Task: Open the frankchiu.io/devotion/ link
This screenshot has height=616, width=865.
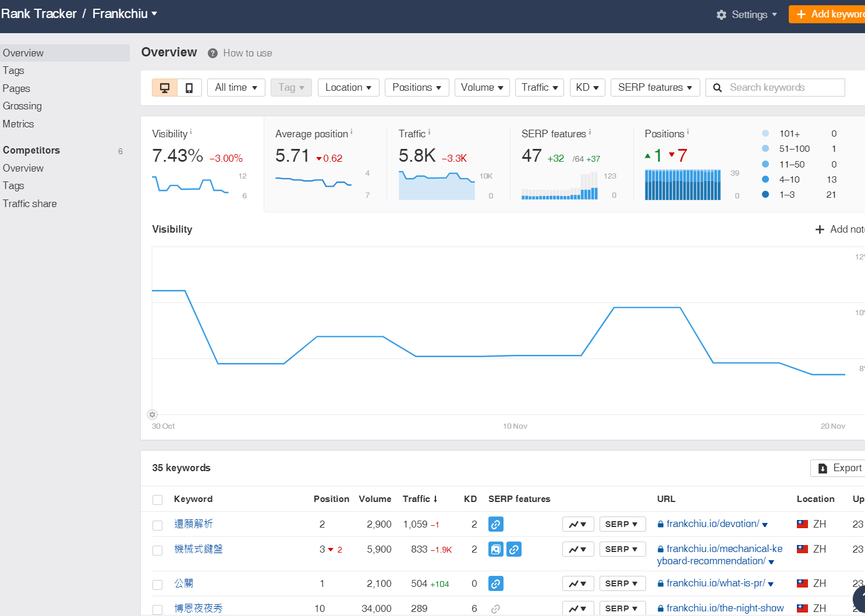Action: (712, 524)
